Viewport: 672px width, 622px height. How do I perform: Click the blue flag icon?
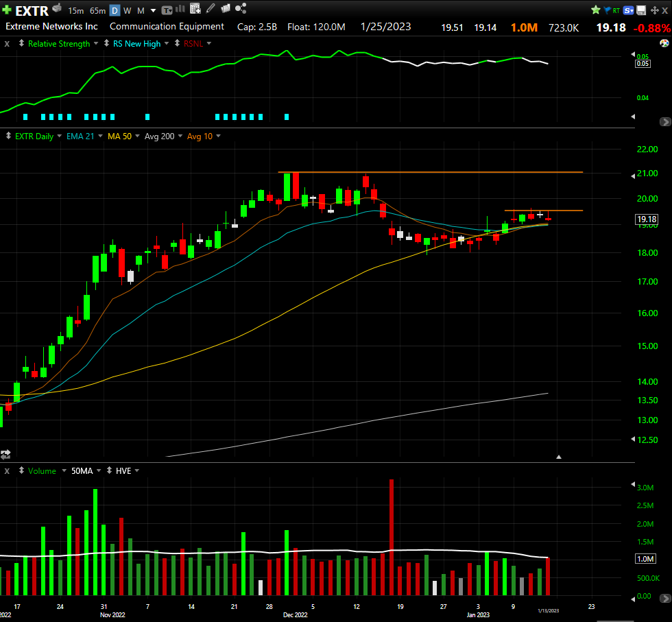(607, 10)
